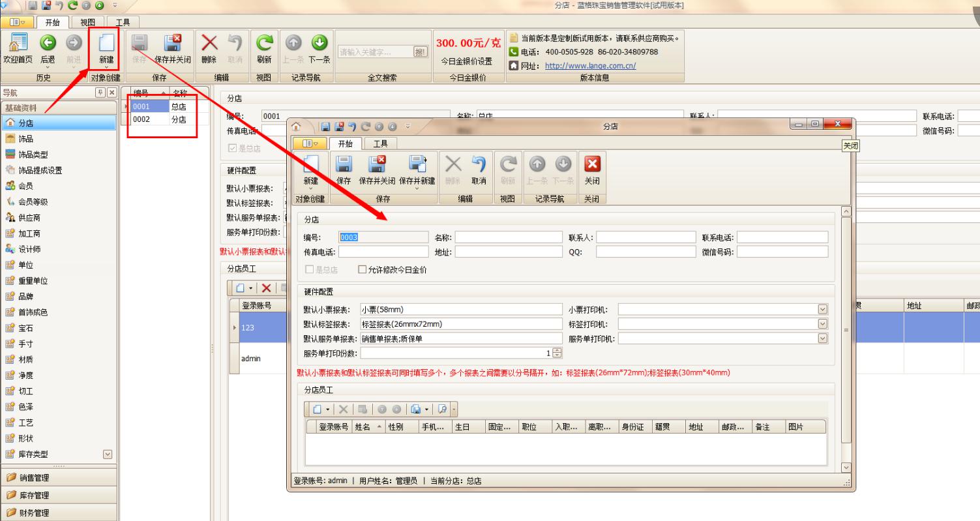
Task: Click 上一条 in the 分店 dialog ribbon
Action: (538, 170)
